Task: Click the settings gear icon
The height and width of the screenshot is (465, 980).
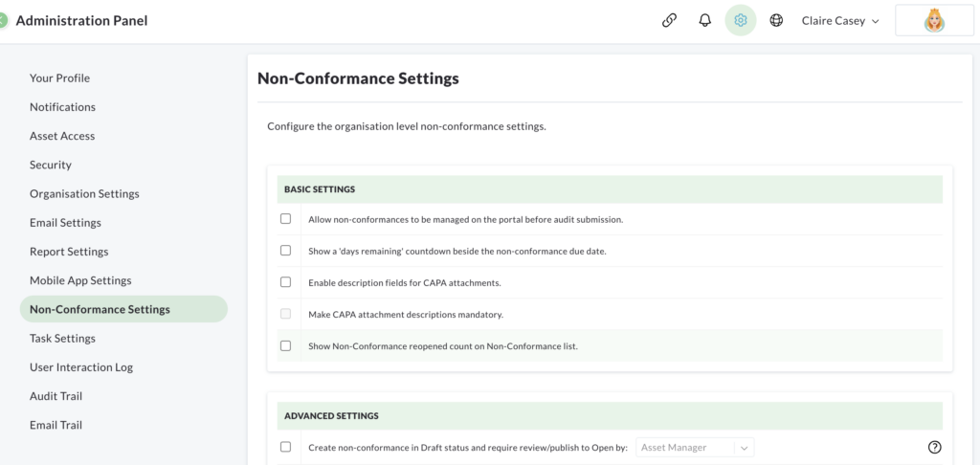Action: (x=740, y=21)
